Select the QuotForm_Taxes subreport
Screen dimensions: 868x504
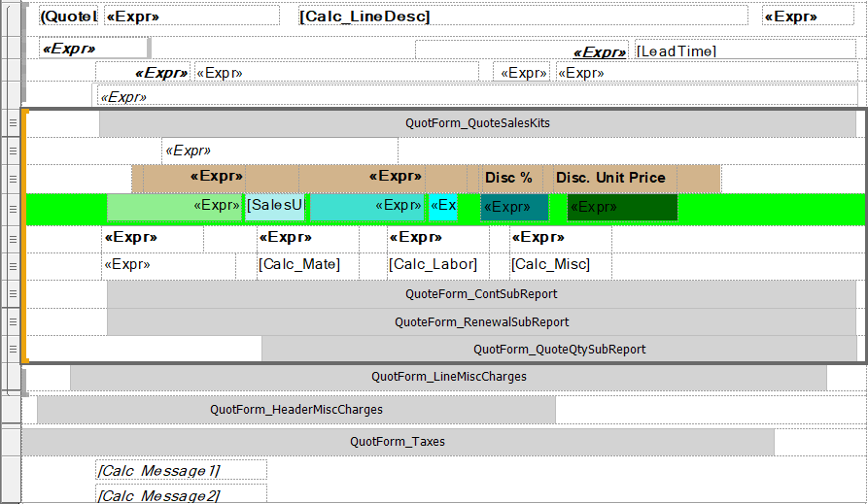[398, 442]
